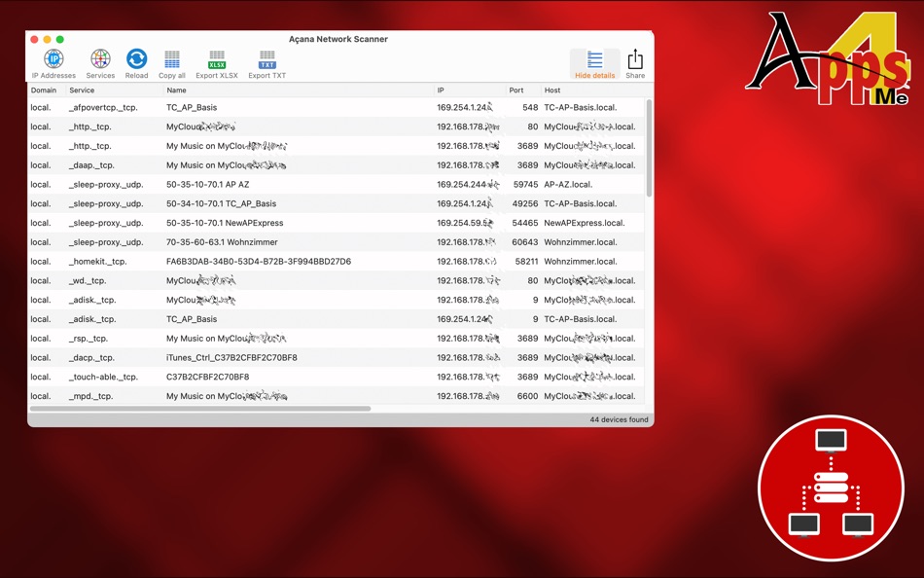Select the NewAPExpress.local. host cell
The height and width of the screenshot is (578, 924).
[584, 223]
